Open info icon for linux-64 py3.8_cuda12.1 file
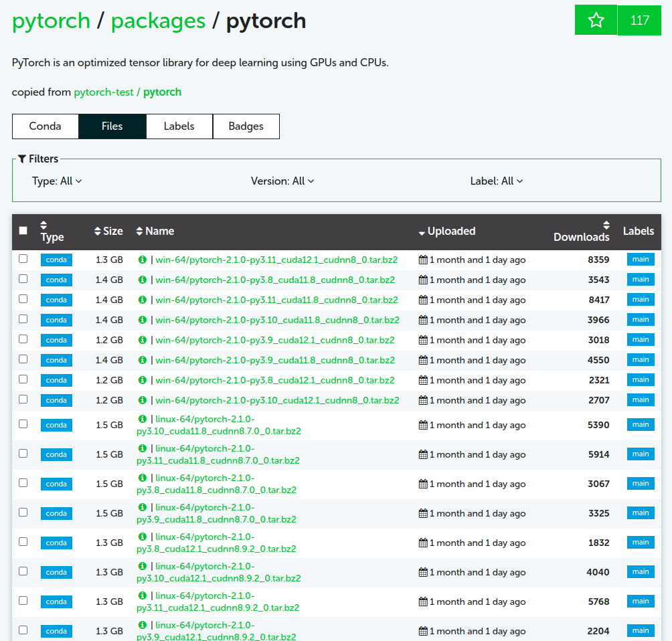The height and width of the screenshot is (641, 672). (143, 537)
